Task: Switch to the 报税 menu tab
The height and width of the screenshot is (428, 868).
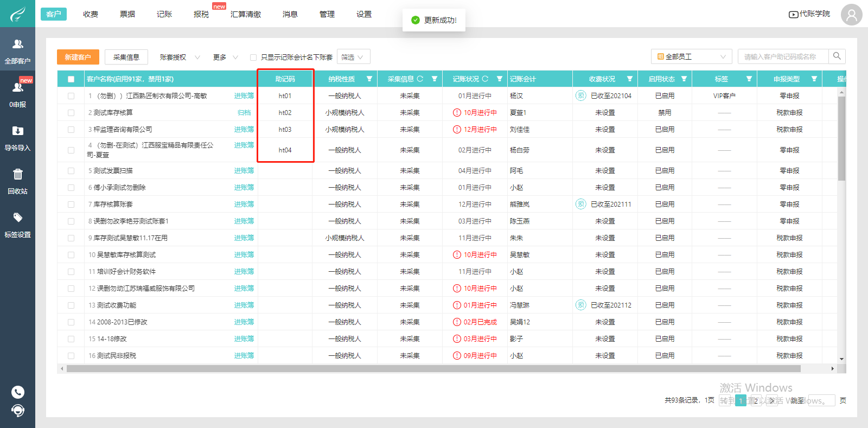Action: coord(201,14)
